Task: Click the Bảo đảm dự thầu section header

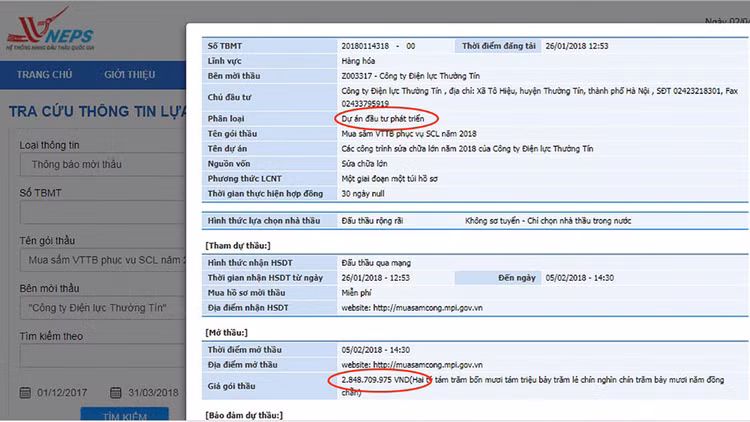Action: pos(247,414)
